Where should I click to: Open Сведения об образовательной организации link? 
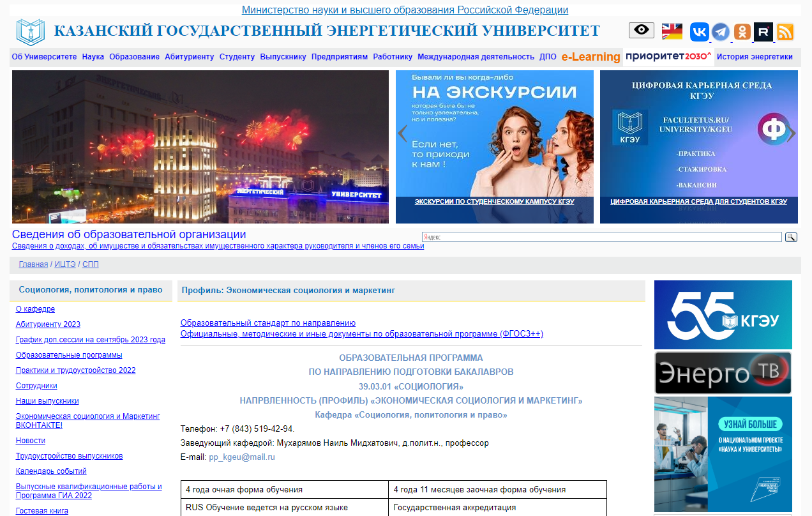(129, 234)
